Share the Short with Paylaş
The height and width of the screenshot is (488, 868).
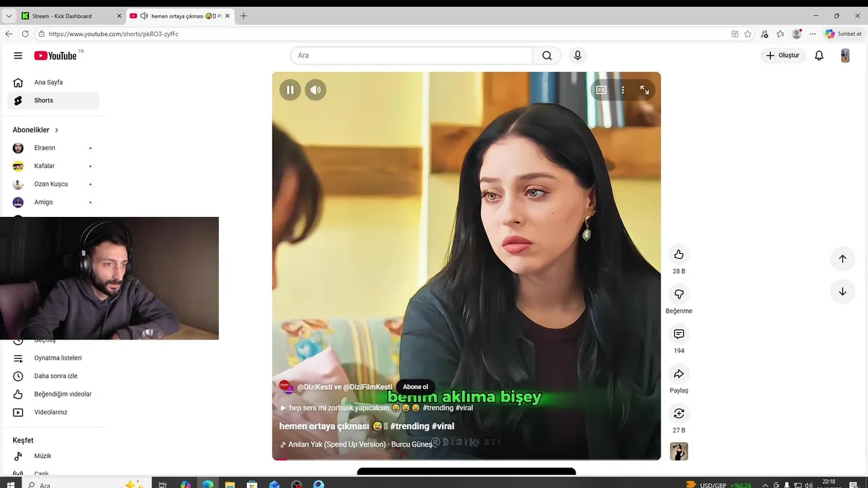pos(679,374)
